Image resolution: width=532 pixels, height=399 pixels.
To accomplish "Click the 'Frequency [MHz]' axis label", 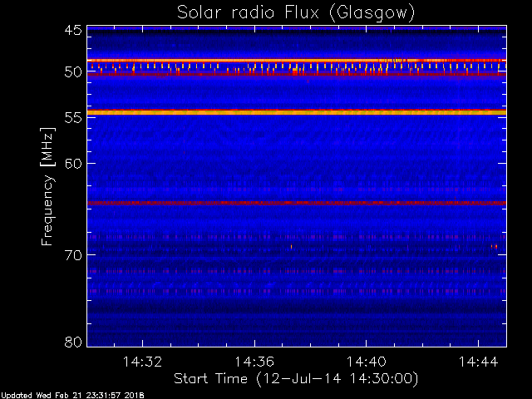I will click(x=48, y=186).
